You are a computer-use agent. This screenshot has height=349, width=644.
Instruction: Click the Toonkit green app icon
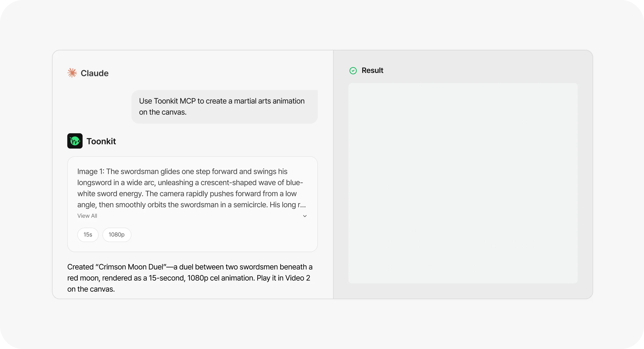click(x=75, y=141)
